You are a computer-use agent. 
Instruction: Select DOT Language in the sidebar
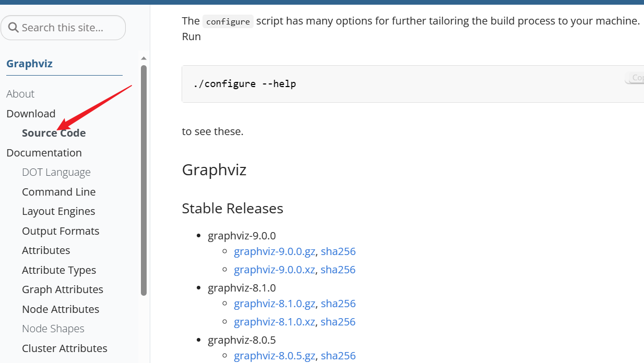pyautogui.click(x=56, y=172)
